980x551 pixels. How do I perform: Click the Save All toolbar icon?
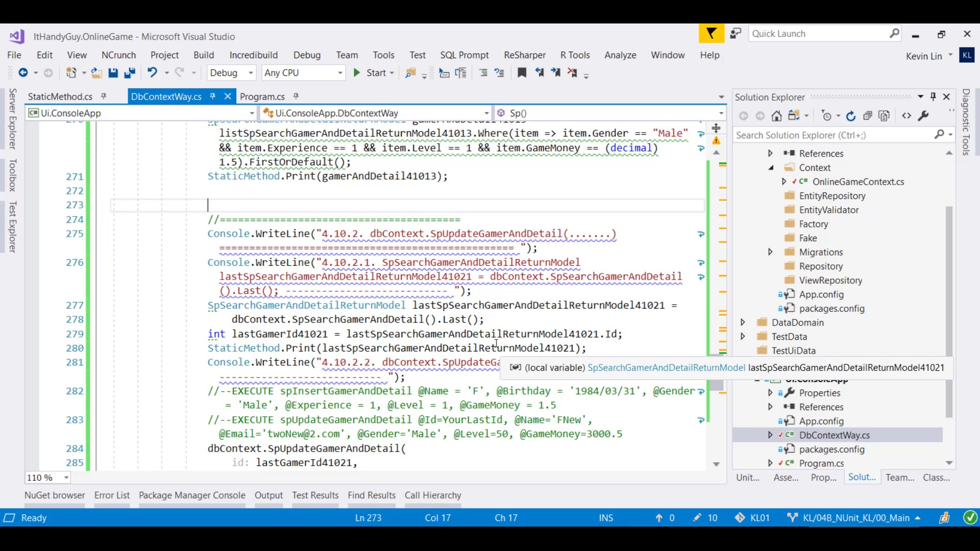[130, 73]
